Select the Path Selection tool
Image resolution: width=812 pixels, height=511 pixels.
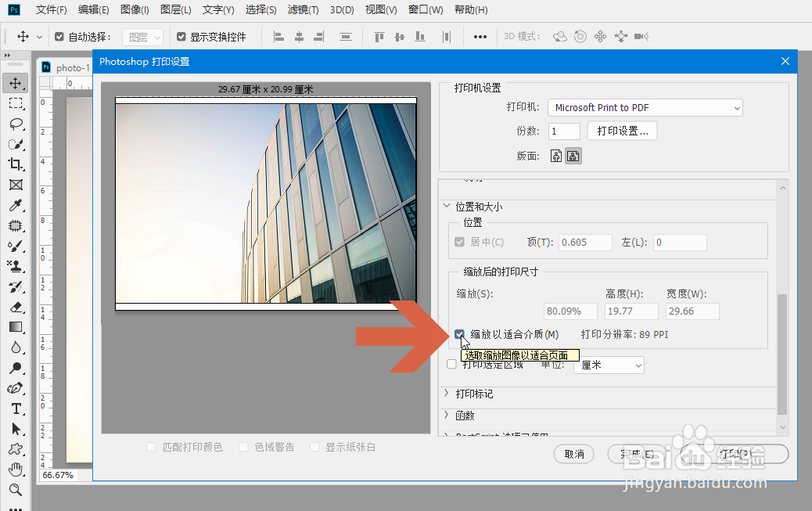tap(16, 429)
